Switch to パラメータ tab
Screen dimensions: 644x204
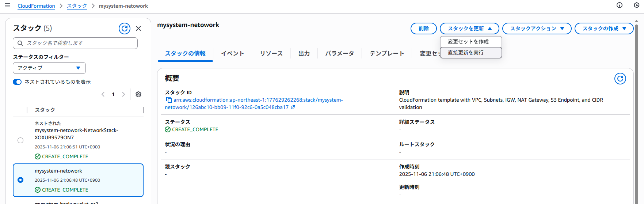pyautogui.click(x=340, y=53)
